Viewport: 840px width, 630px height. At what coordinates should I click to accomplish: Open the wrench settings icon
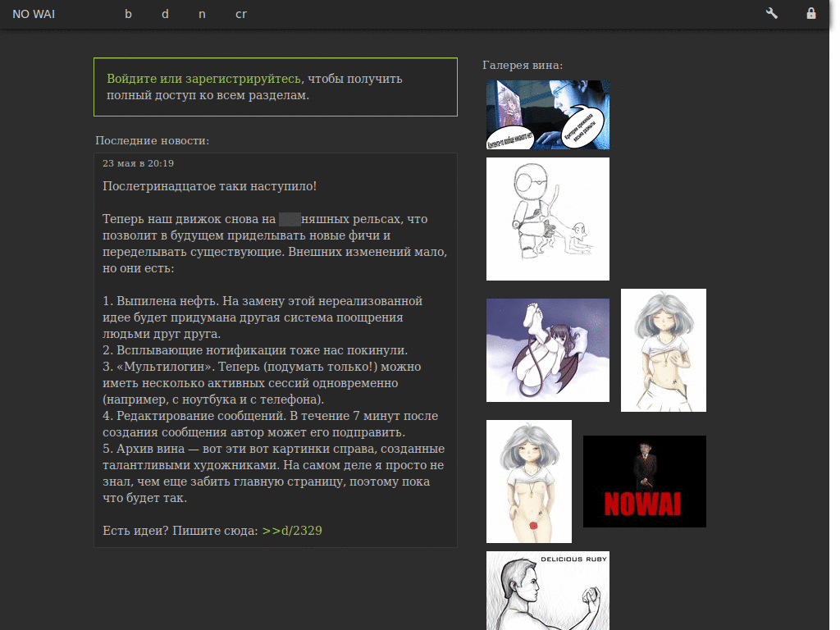[x=771, y=13]
